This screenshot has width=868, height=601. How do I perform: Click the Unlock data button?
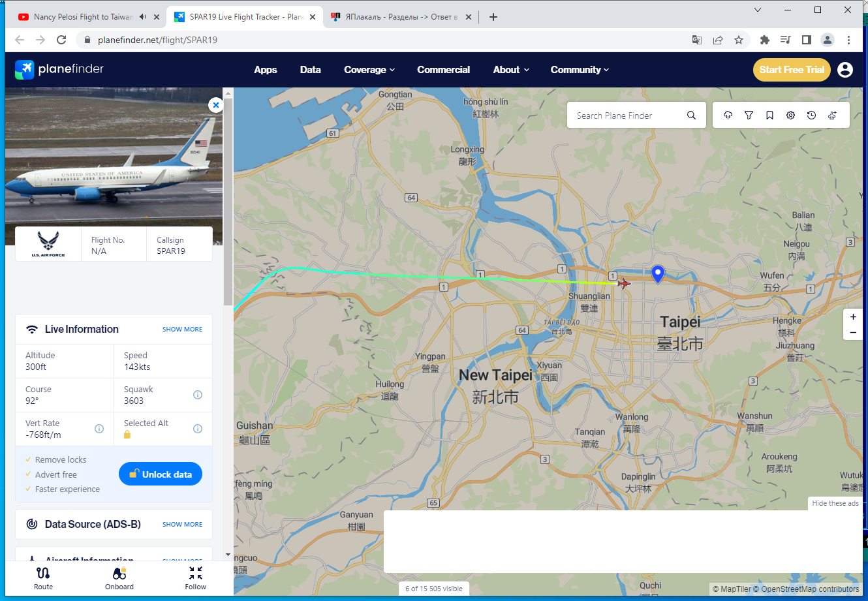click(x=161, y=474)
